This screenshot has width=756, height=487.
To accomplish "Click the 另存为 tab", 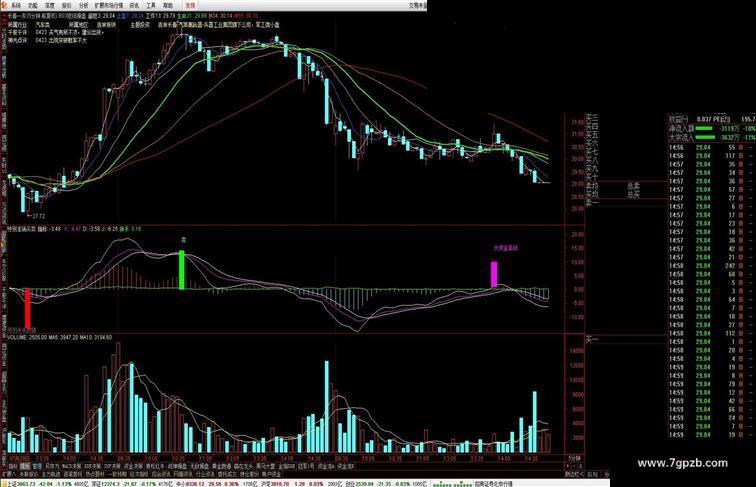I will [x=52, y=467].
